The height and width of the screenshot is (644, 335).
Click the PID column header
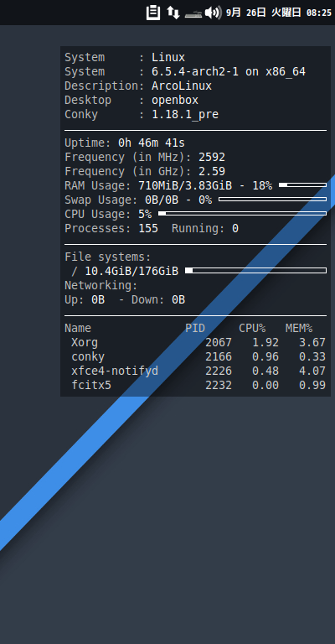[195, 328]
